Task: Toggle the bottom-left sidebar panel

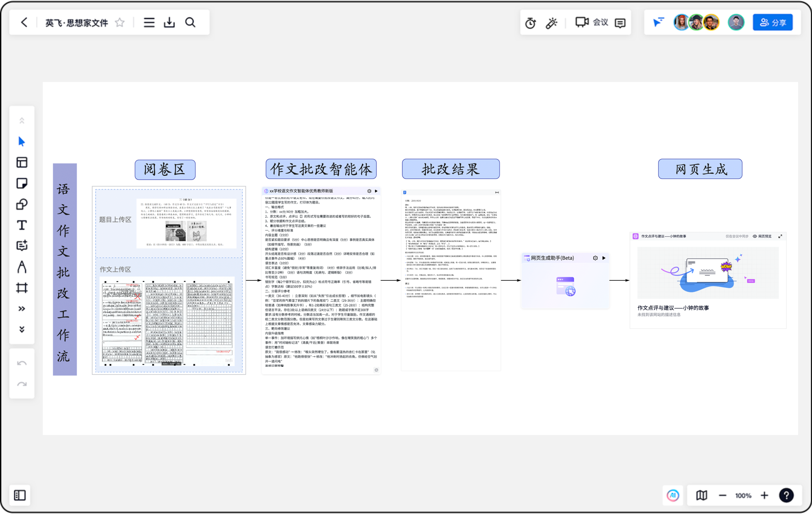Action: [x=20, y=495]
